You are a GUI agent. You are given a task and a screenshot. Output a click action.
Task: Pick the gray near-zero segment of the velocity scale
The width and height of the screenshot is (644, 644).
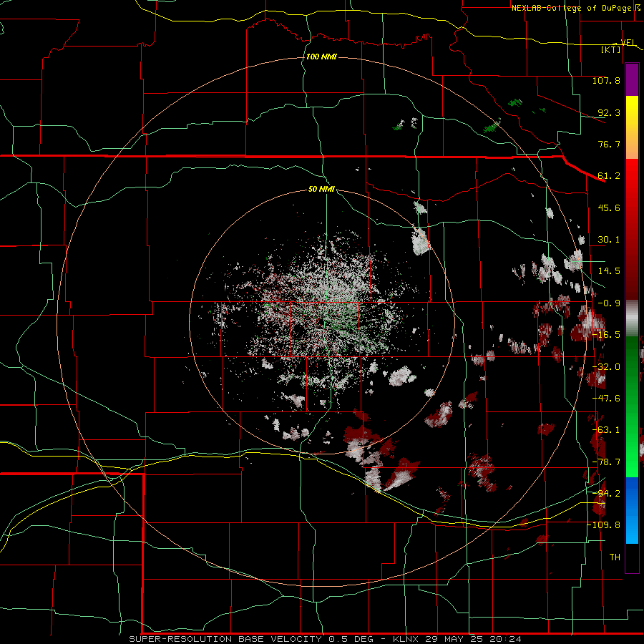(632, 318)
